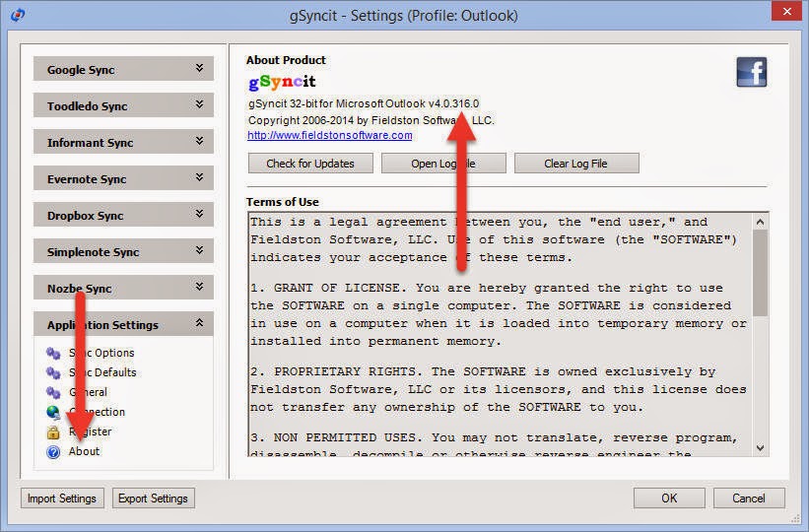Open the Toodledo Sync section header

click(123, 105)
